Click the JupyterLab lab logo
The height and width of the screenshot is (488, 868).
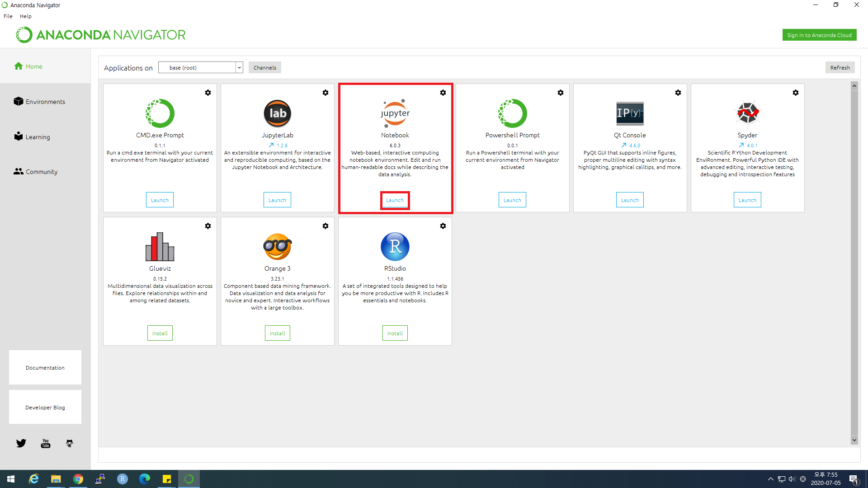point(278,113)
